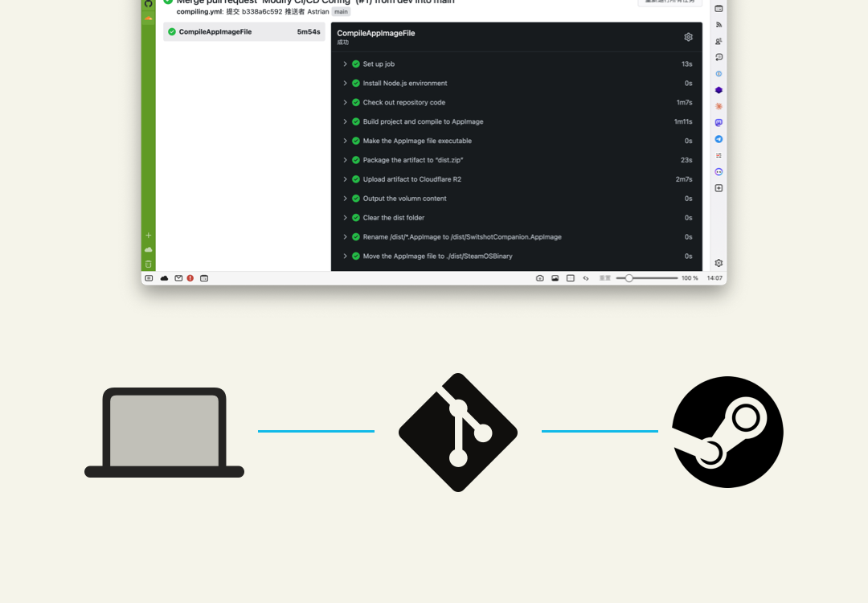Open the red striped lines web panel
Image resolution: width=868 pixels, height=603 pixels.
[719, 156]
